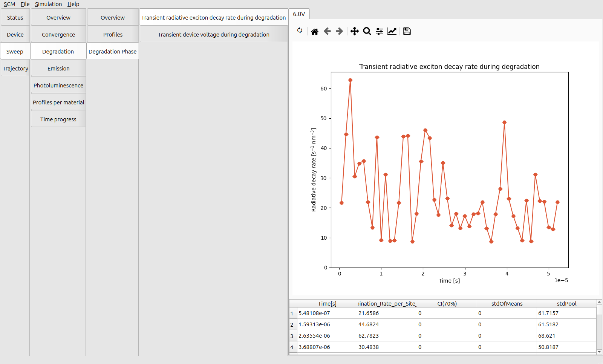This screenshot has width=603, height=364.
Task: Open the Simulation menu
Action: tap(48, 4)
